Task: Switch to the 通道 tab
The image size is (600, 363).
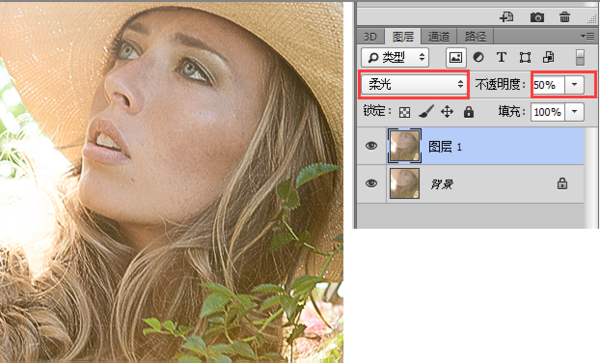Action: pyautogui.click(x=439, y=36)
